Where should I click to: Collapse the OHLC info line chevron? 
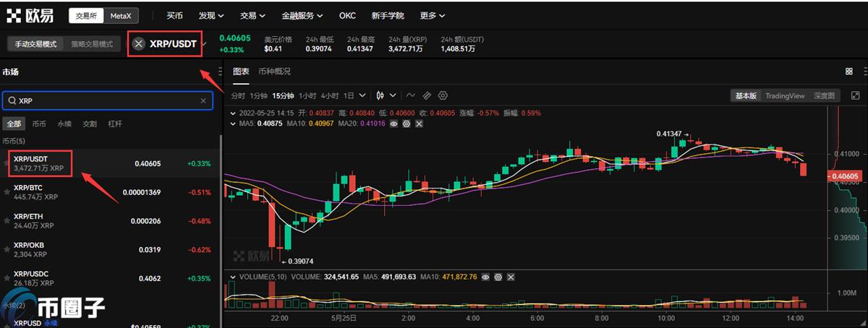[x=232, y=113]
